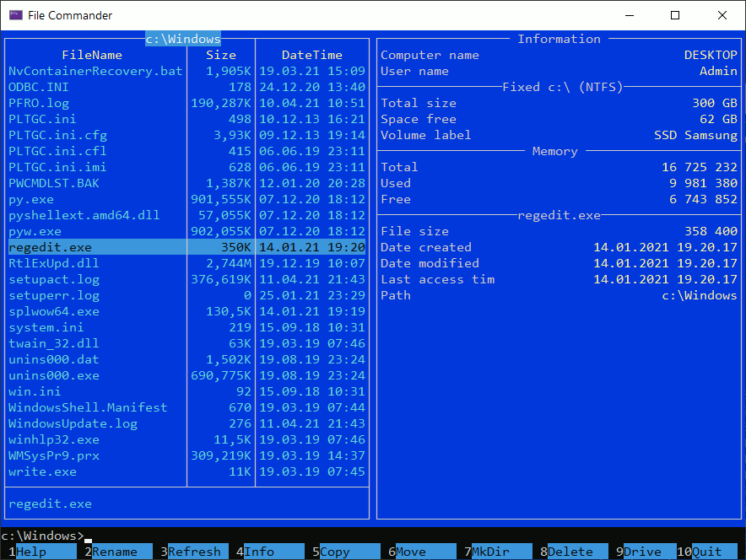Select the PLTGC.ini.imi file
746x560 pixels.
(x=57, y=167)
